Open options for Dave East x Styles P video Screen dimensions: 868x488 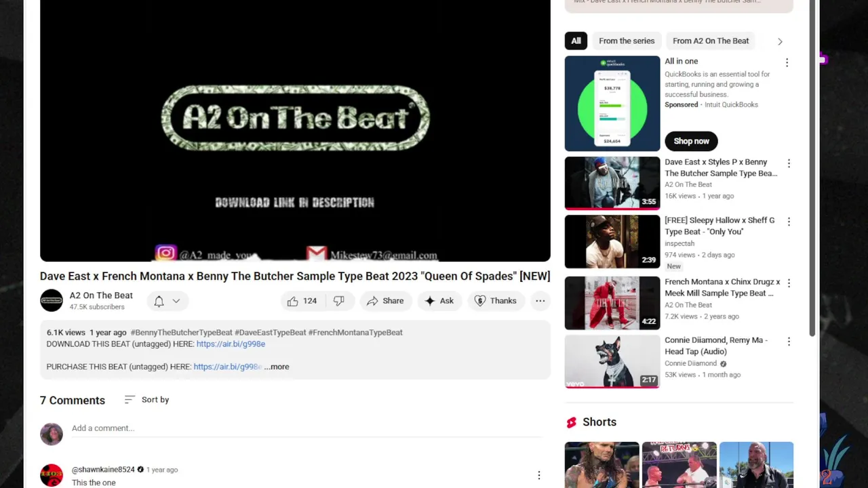click(789, 163)
